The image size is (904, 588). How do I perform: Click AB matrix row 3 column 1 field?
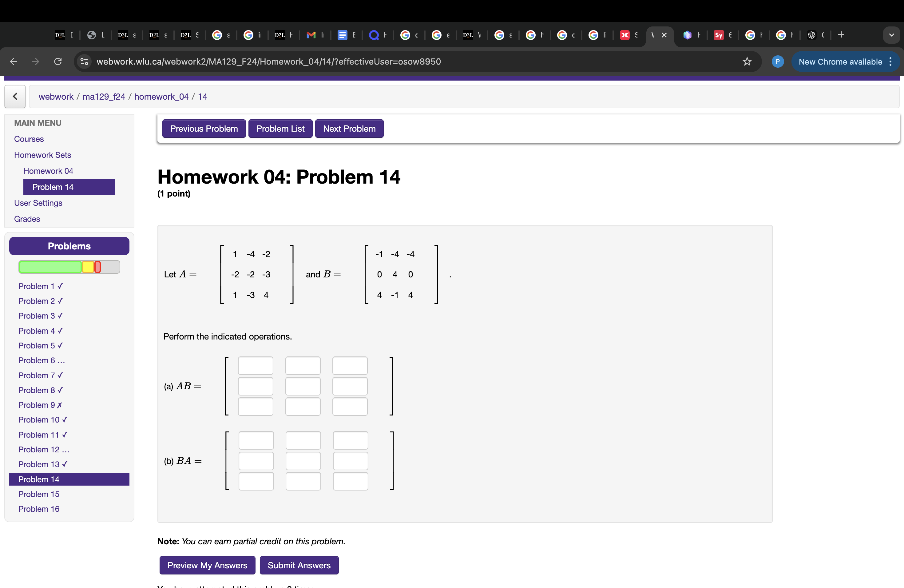pyautogui.click(x=256, y=407)
